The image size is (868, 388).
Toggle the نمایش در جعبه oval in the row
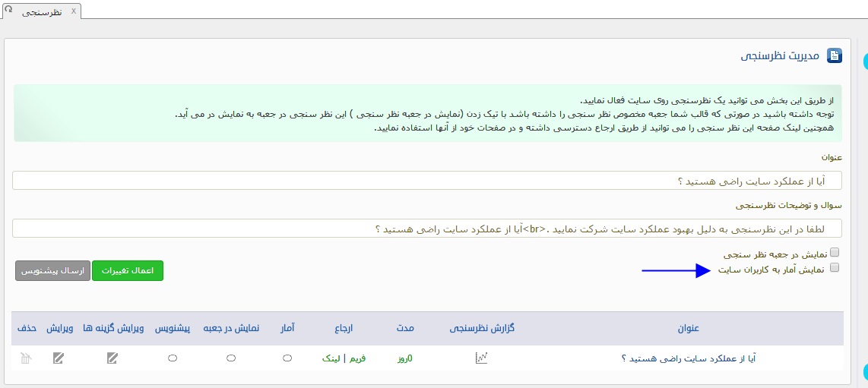[x=231, y=358]
